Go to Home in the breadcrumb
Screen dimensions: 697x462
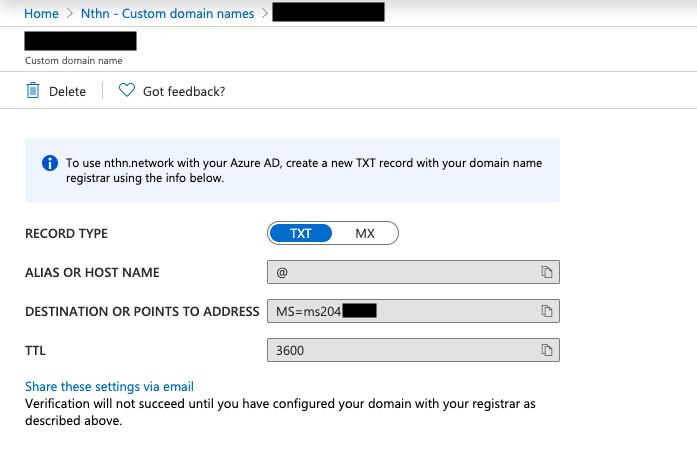[x=41, y=14]
